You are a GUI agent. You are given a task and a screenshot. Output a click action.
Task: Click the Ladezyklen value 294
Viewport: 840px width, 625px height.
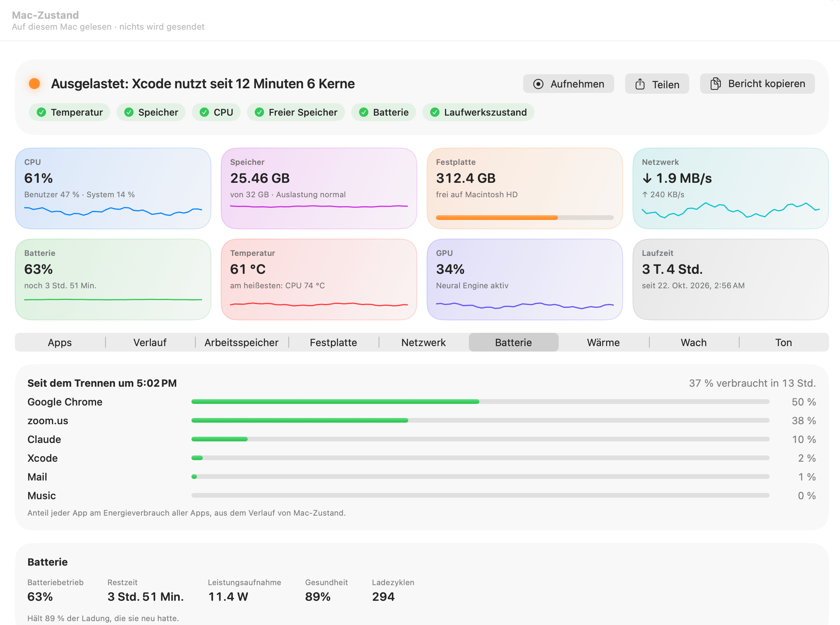(x=383, y=597)
